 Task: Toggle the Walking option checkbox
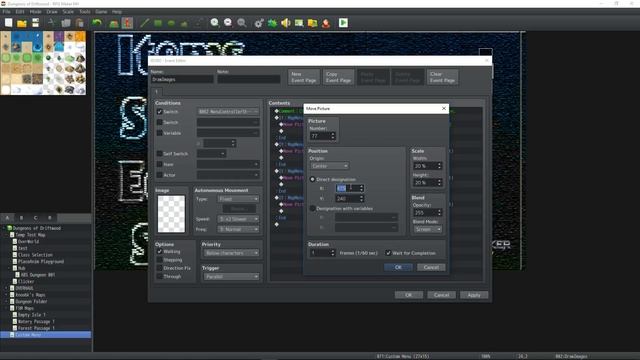coord(160,251)
